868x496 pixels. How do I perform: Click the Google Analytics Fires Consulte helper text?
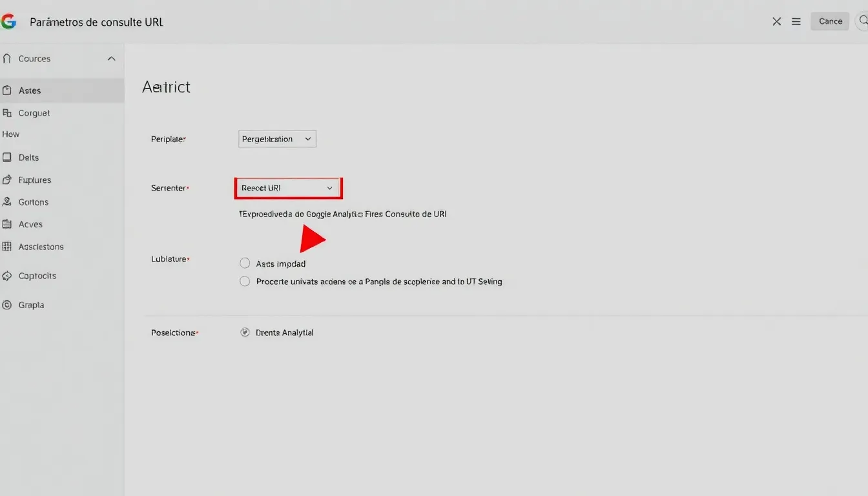[x=343, y=214]
